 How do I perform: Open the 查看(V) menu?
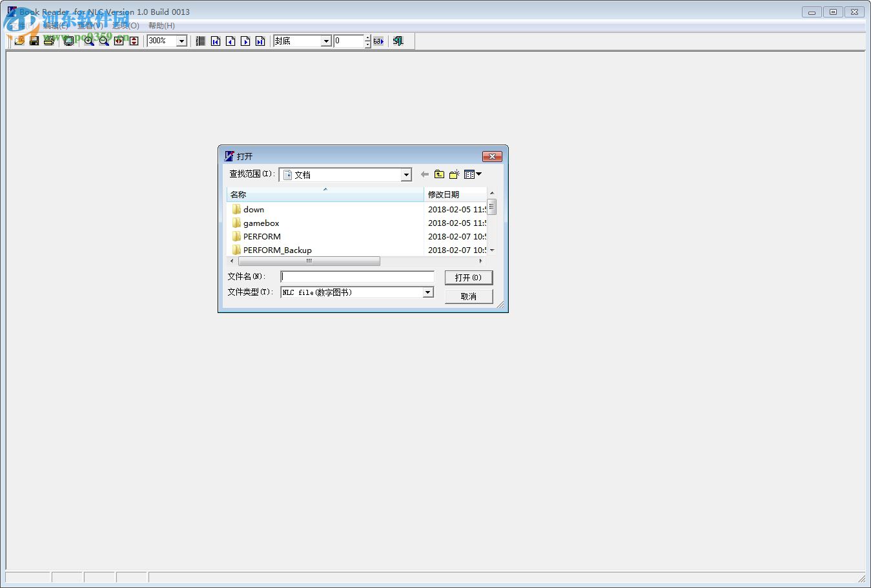coord(90,26)
